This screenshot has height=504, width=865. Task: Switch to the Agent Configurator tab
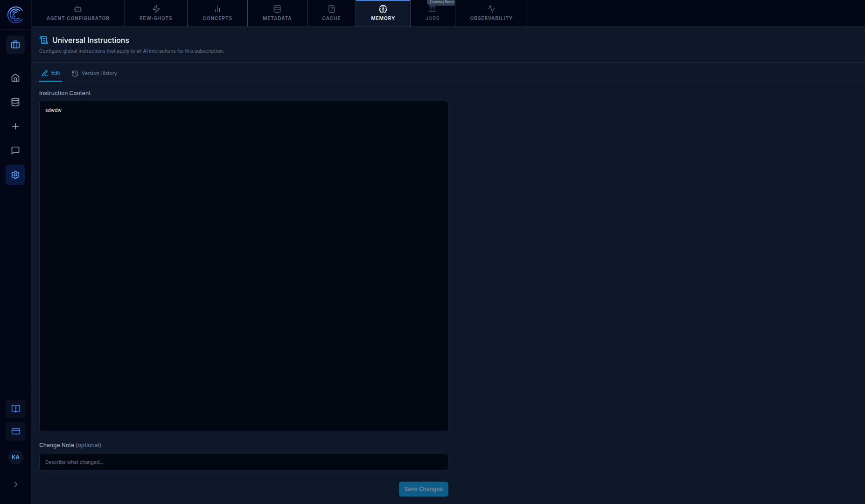point(78,14)
